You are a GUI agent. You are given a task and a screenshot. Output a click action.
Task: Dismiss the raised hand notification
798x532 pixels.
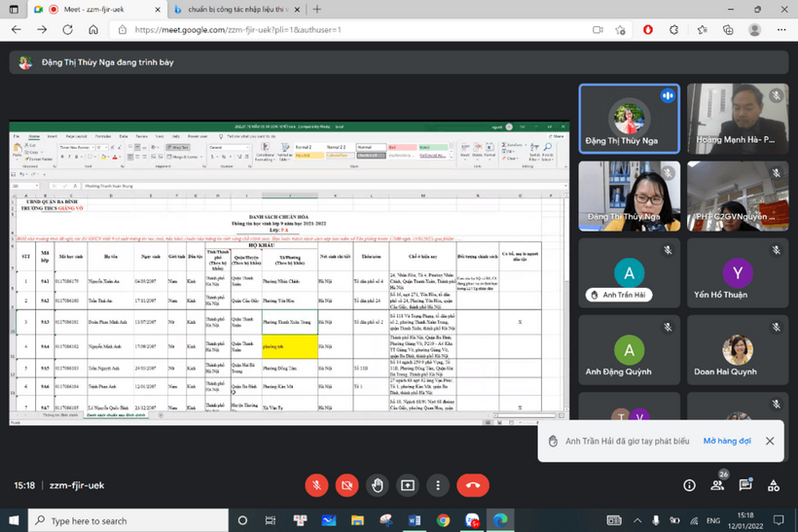tap(770, 441)
